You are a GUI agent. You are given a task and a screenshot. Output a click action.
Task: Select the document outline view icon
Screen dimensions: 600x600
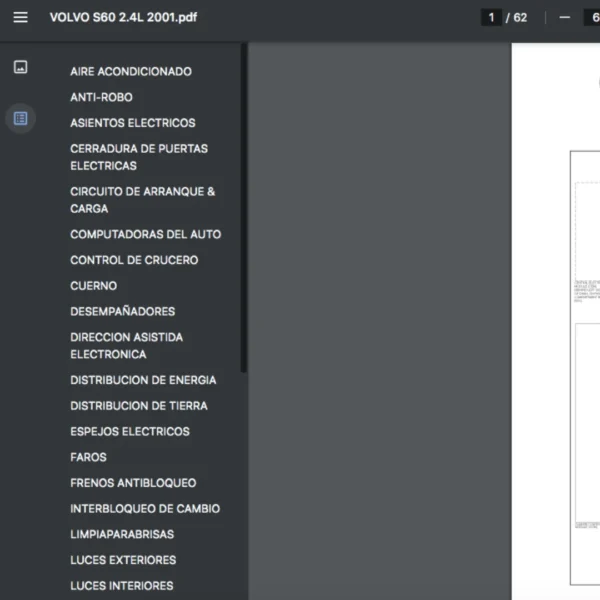click(x=21, y=118)
